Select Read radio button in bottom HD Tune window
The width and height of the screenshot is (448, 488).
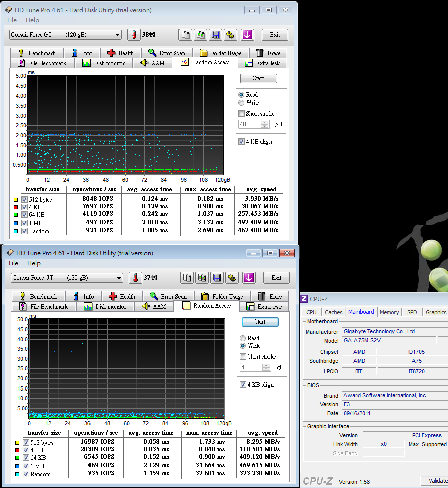pyautogui.click(x=243, y=338)
